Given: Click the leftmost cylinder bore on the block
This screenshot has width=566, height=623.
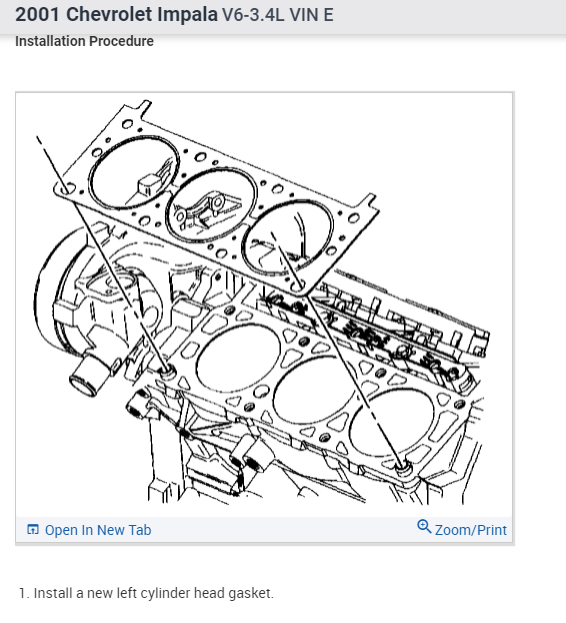Looking at the screenshot, I should pyautogui.click(x=238, y=358).
